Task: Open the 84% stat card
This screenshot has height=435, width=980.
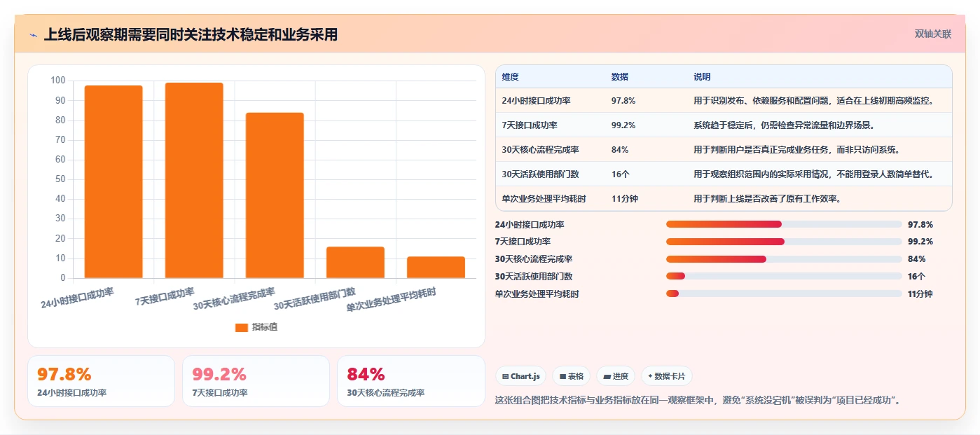Action: click(410, 381)
